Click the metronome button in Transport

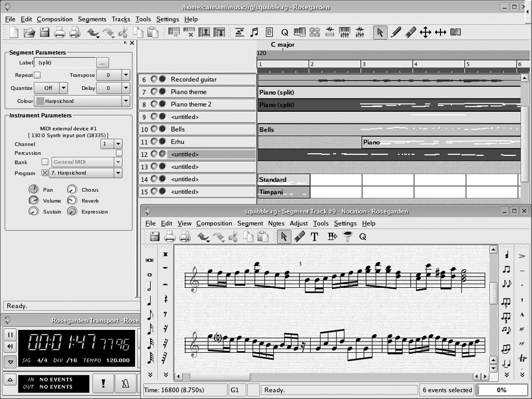tap(126, 383)
